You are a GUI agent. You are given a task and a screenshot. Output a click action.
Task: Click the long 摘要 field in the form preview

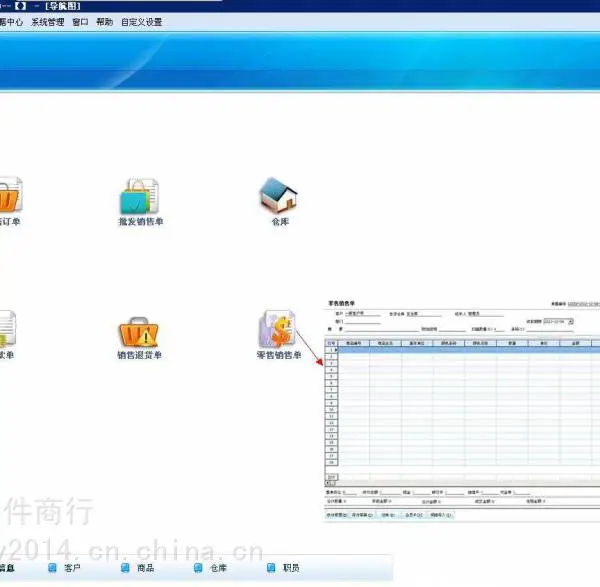(382, 329)
